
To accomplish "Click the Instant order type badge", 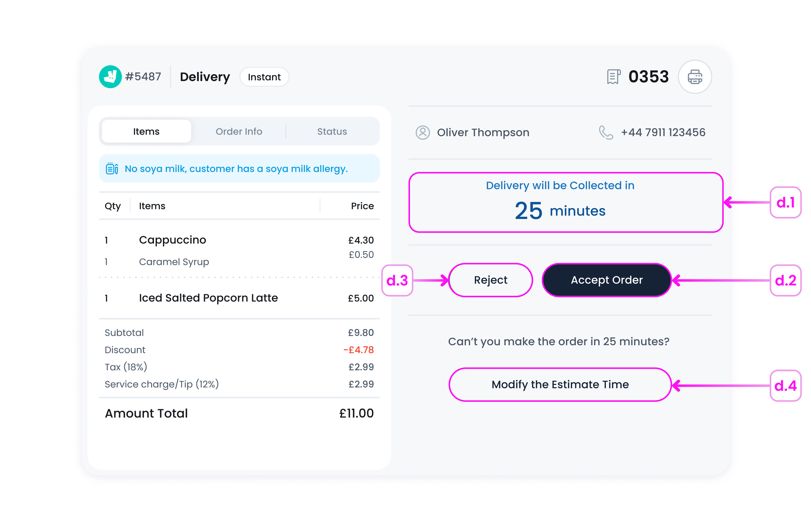I will 264,77.
